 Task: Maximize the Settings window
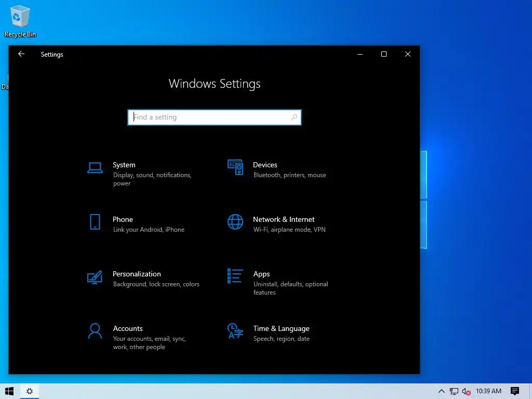click(x=384, y=54)
